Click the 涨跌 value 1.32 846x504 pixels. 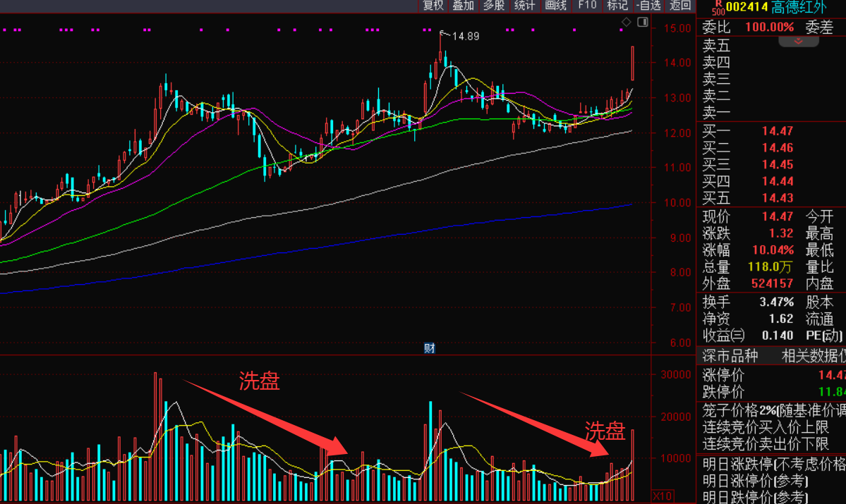pos(780,233)
